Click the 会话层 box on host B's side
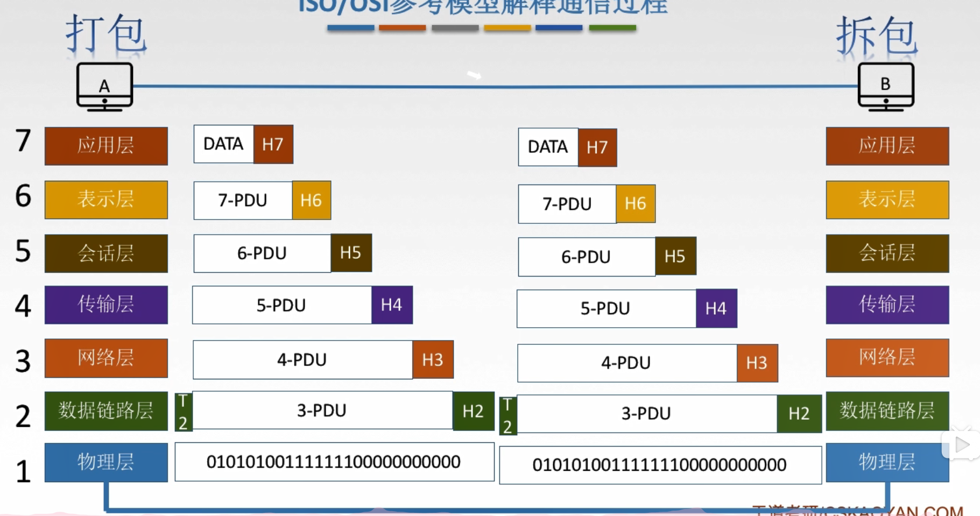The height and width of the screenshot is (516, 980). click(x=887, y=253)
